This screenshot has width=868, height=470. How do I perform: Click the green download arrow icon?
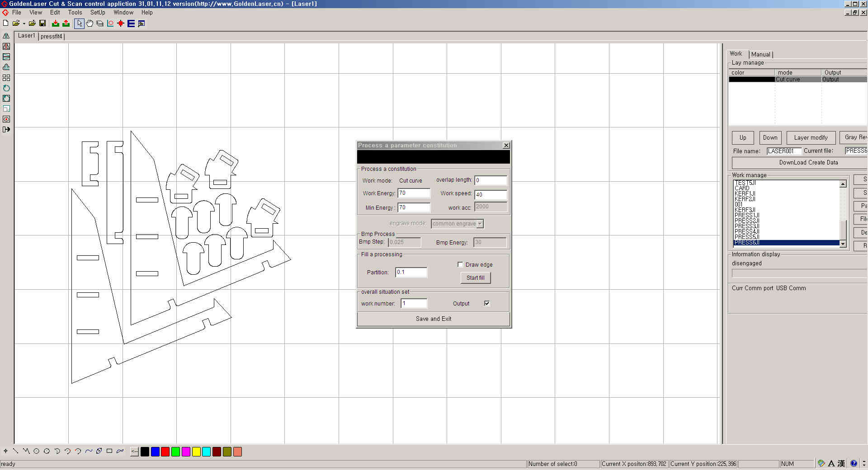56,23
